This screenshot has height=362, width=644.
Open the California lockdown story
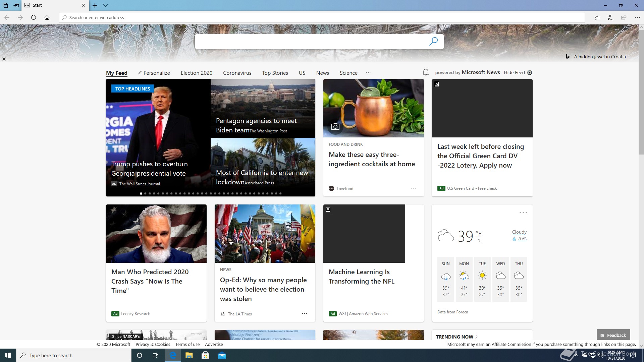coord(262,177)
